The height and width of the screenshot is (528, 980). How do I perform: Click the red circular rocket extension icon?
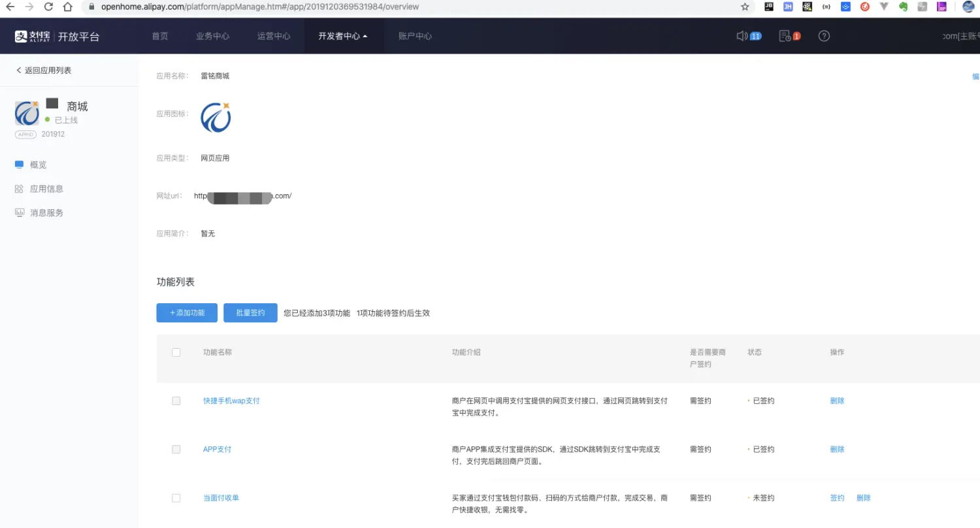click(865, 7)
